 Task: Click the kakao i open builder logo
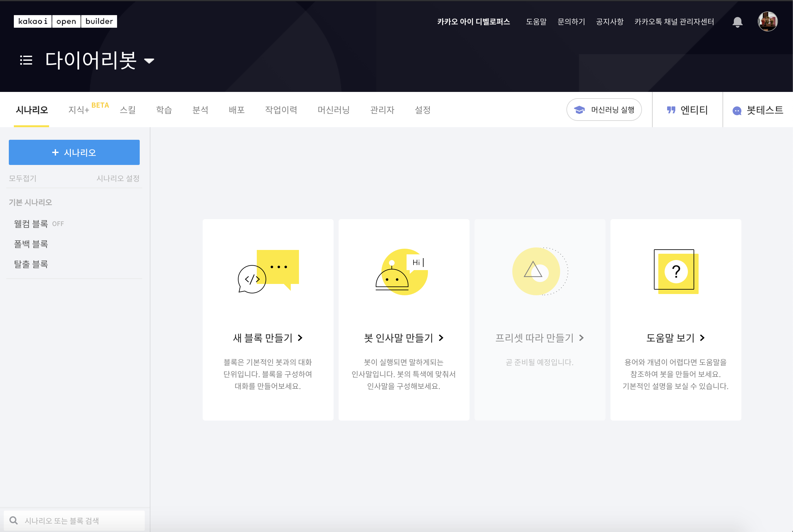click(65, 21)
